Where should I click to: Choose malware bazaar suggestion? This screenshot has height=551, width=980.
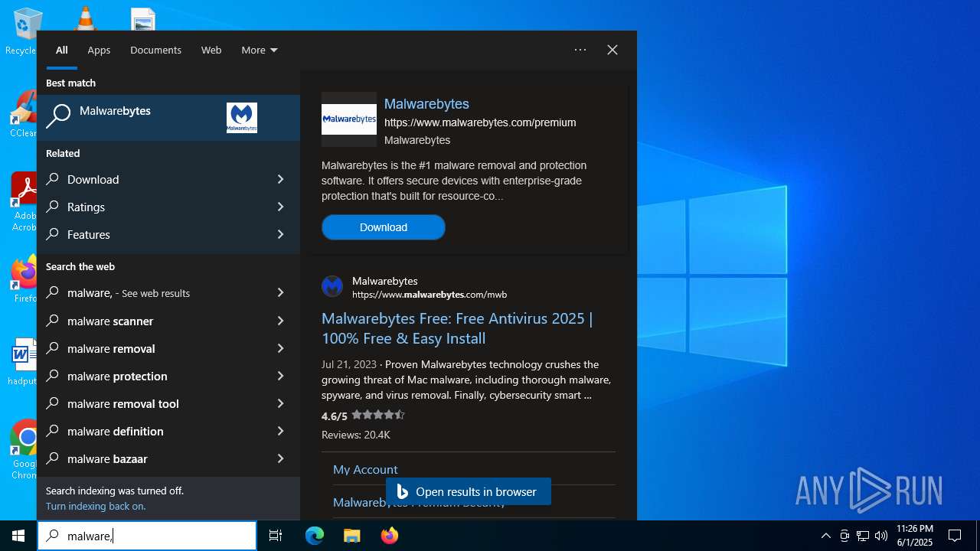(168, 458)
